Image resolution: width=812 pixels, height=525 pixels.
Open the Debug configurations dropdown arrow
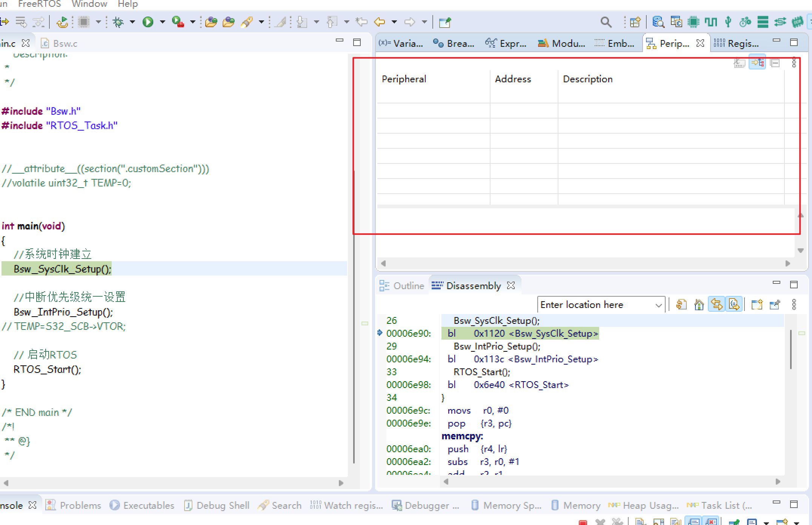(x=132, y=22)
